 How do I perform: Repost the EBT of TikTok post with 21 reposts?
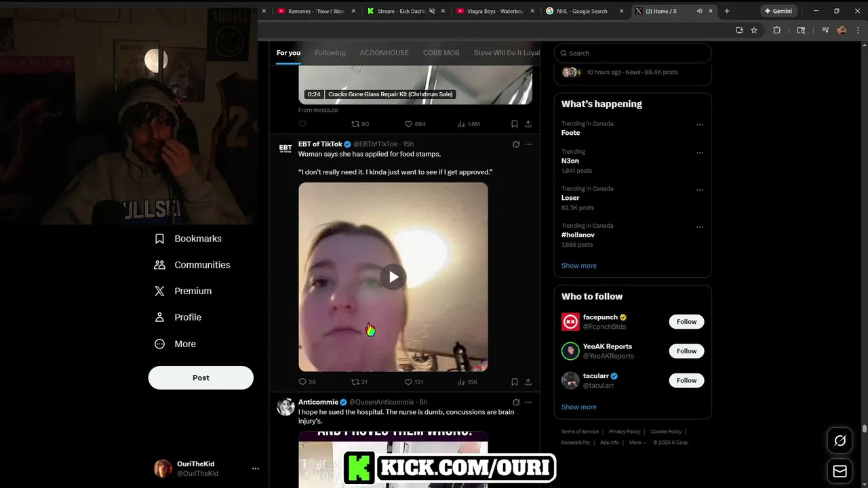click(x=359, y=382)
